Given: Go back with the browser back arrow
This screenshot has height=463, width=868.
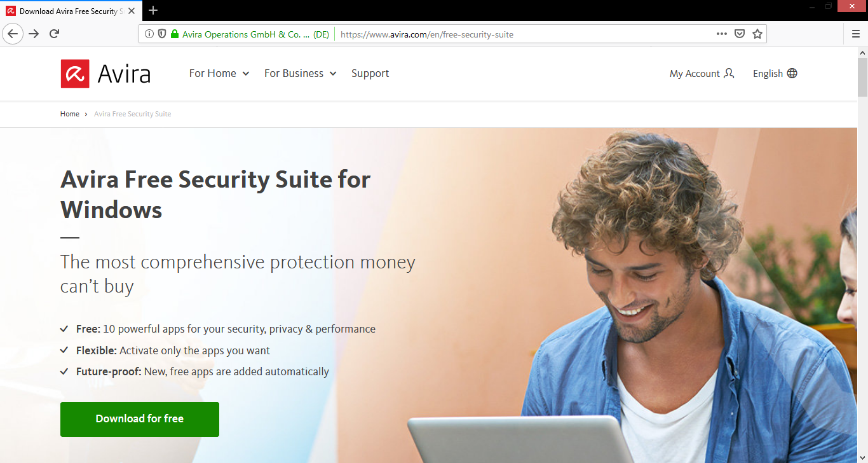Looking at the screenshot, I should (x=13, y=34).
